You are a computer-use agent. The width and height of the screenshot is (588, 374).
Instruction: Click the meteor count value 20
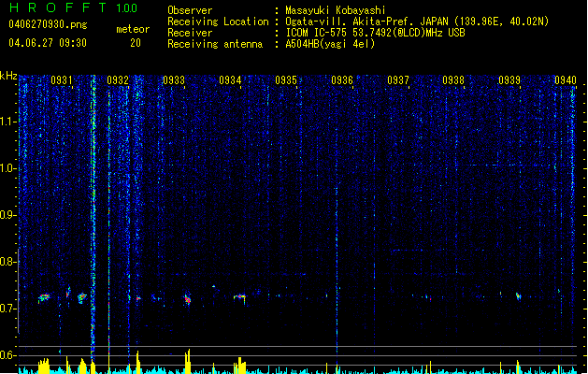pyautogui.click(x=136, y=43)
